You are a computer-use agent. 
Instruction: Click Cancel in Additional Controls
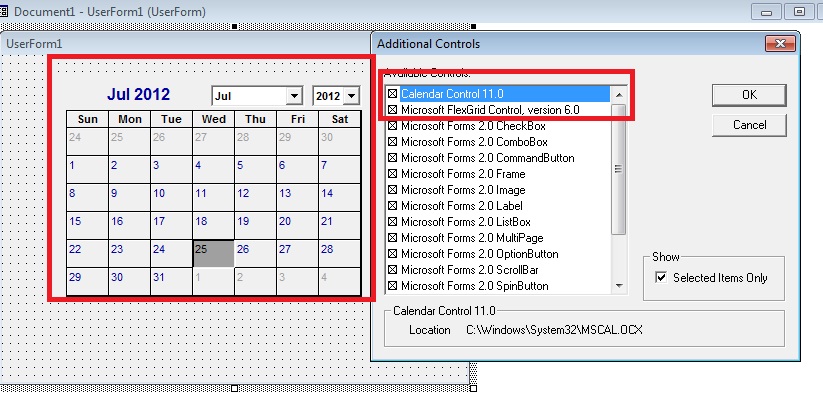pyautogui.click(x=749, y=125)
